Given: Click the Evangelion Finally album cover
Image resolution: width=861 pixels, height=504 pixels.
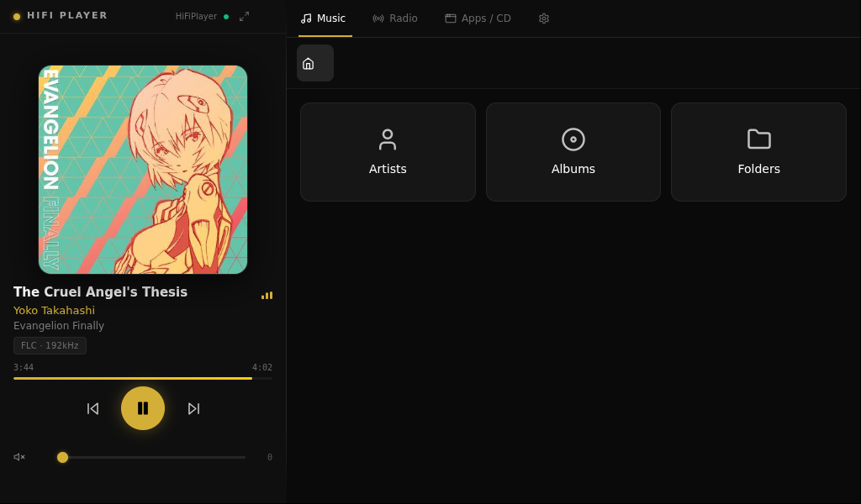Looking at the screenshot, I should click(x=143, y=170).
